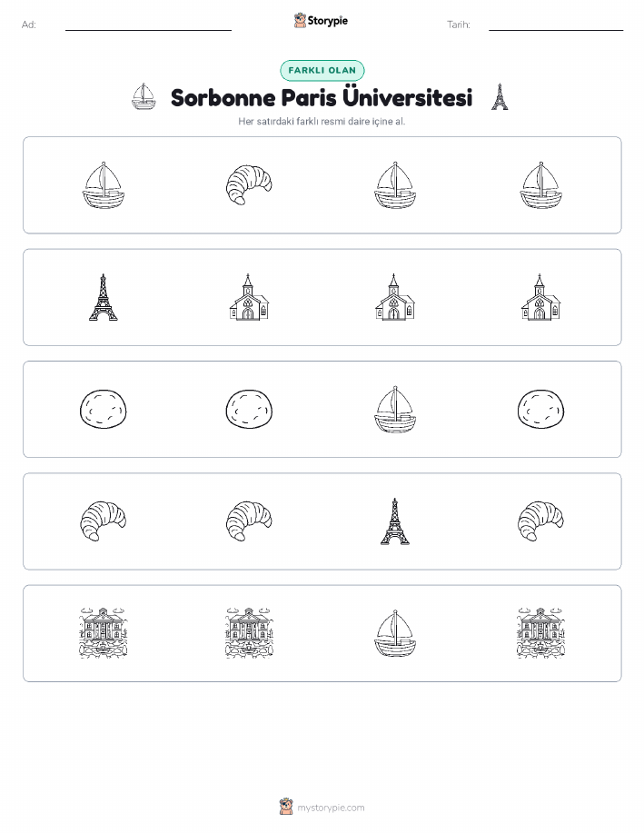Image resolution: width=644 pixels, height=833 pixels.
Task: Click the Sorbonne Paris Üniversitesi title
Action: coord(322,98)
